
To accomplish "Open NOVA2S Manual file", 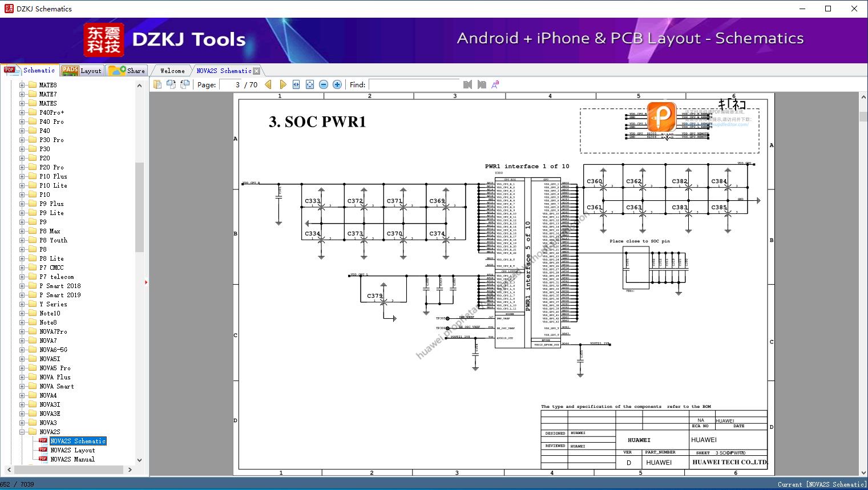I will point(72,459).
